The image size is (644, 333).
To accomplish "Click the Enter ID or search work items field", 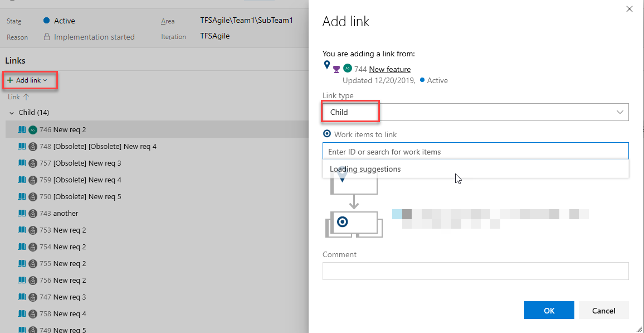I will [475, 152].
